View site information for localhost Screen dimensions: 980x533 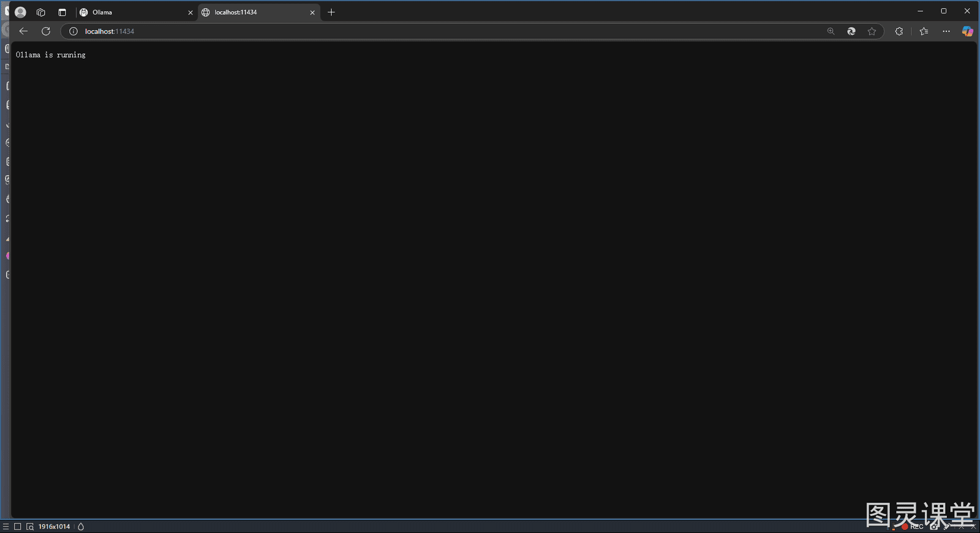point(73,31)
